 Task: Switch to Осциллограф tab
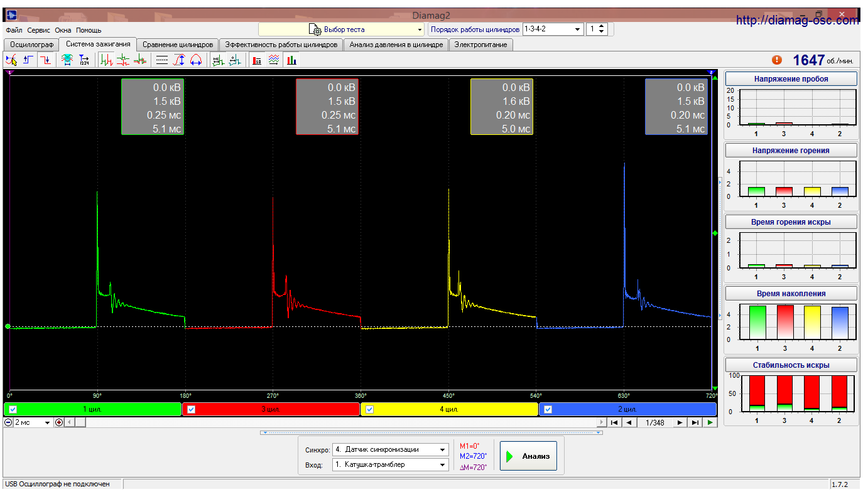pyautogui.click(x=32, y=45)
